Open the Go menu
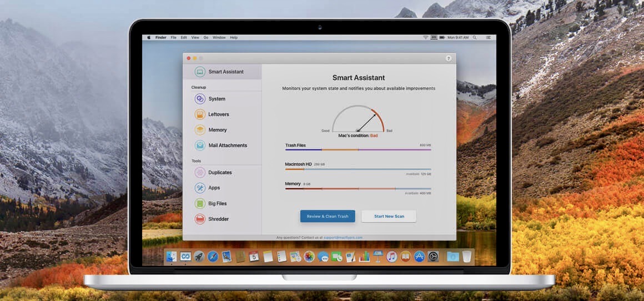 pos(206,37)
